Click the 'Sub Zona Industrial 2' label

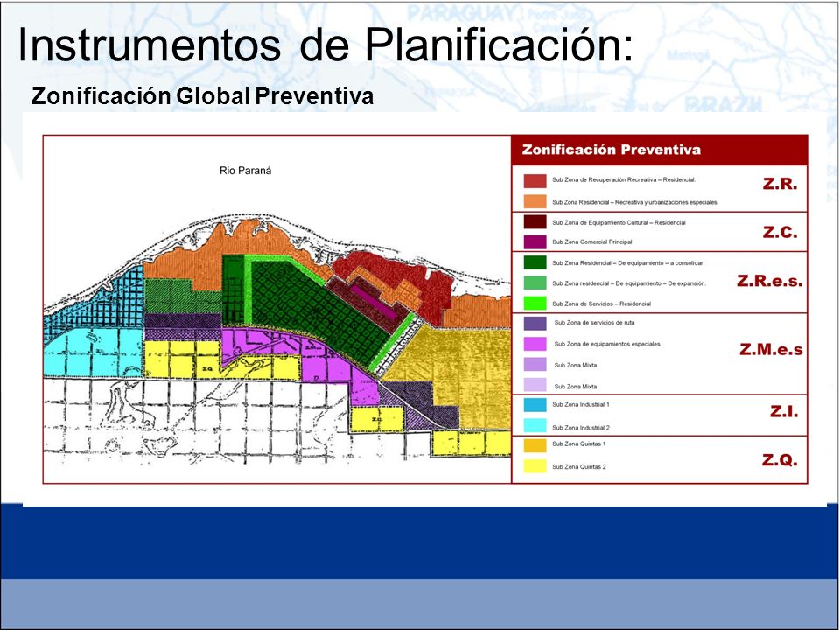(x=581, y=428)
